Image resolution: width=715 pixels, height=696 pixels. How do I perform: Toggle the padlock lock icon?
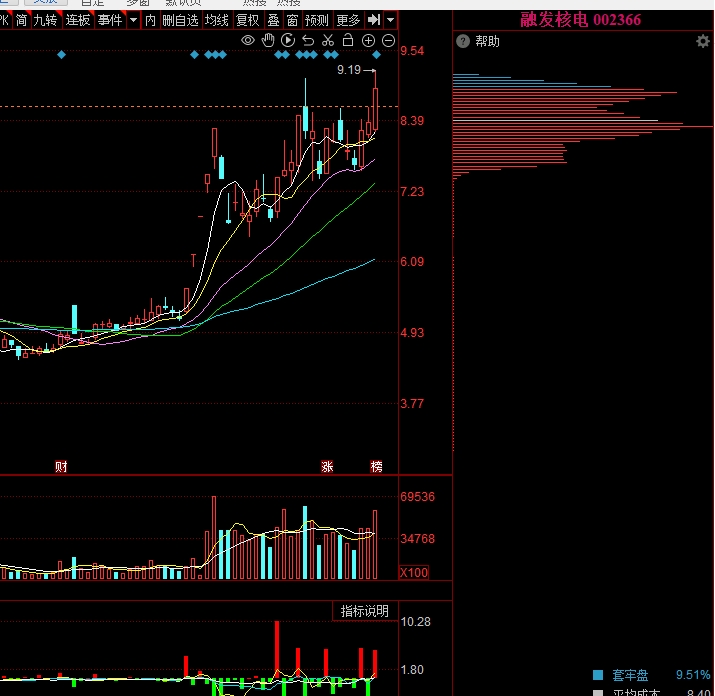click(x=348, y=40)
